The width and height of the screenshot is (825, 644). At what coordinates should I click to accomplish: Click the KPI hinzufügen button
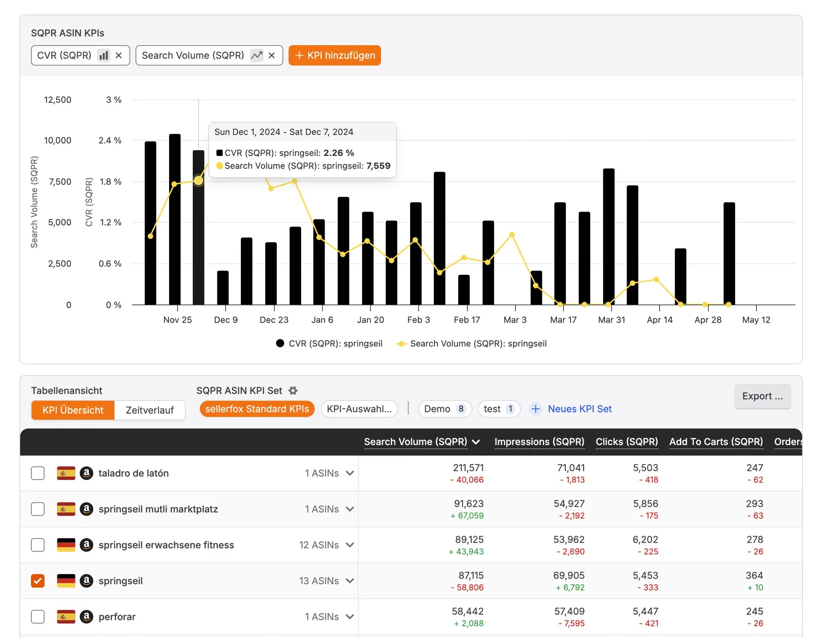335,55
